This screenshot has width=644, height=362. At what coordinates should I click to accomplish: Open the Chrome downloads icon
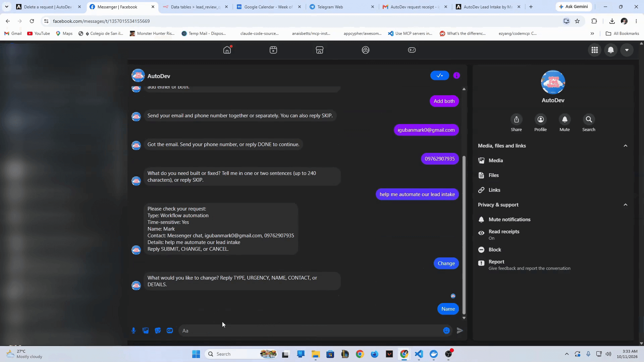612,21
